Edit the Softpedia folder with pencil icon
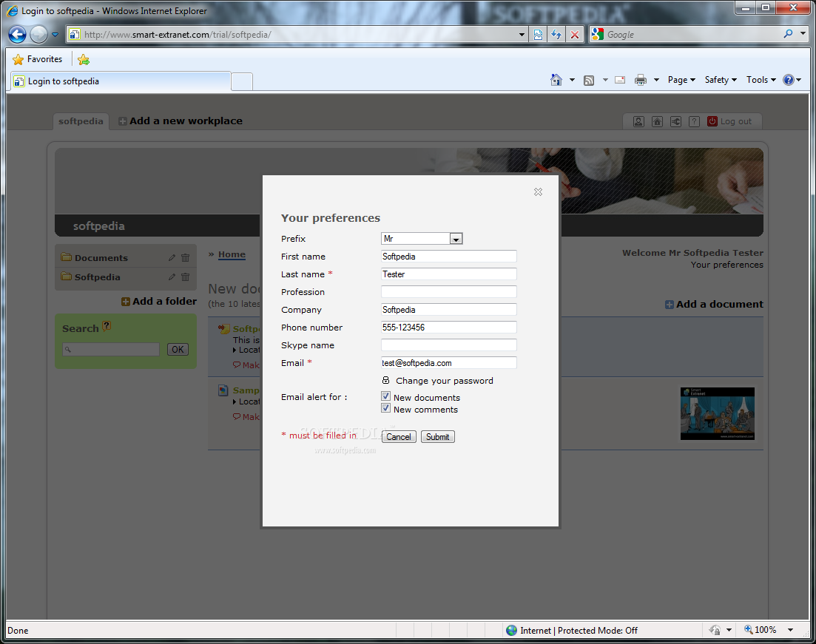Image resolution: width=816 pixels, height=644 pixels. (x=172, y=277)
